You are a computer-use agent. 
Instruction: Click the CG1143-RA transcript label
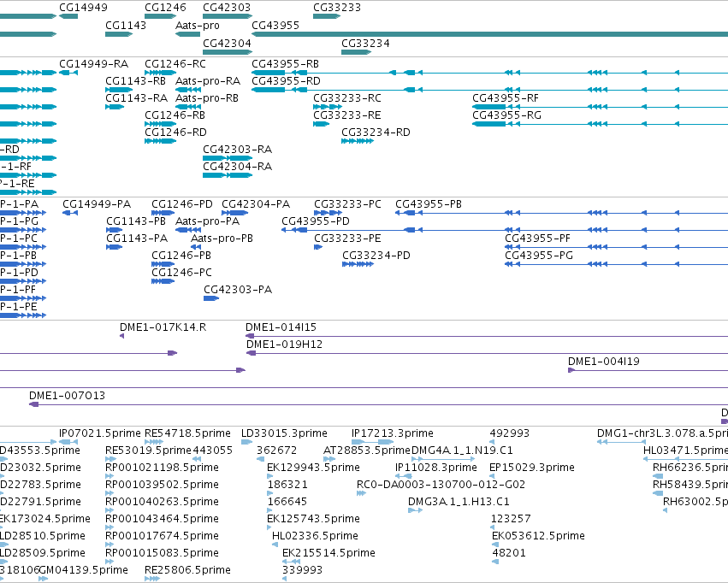[x=137, y=97]
